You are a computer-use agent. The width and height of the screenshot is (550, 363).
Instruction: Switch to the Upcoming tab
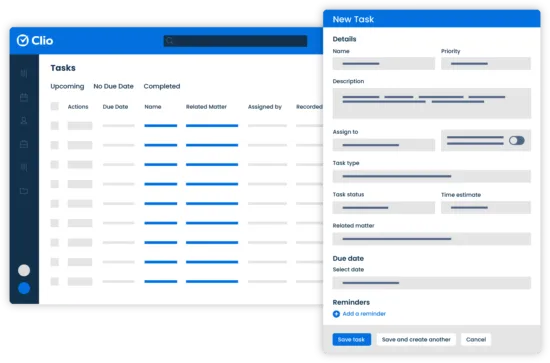pos(67,86)
